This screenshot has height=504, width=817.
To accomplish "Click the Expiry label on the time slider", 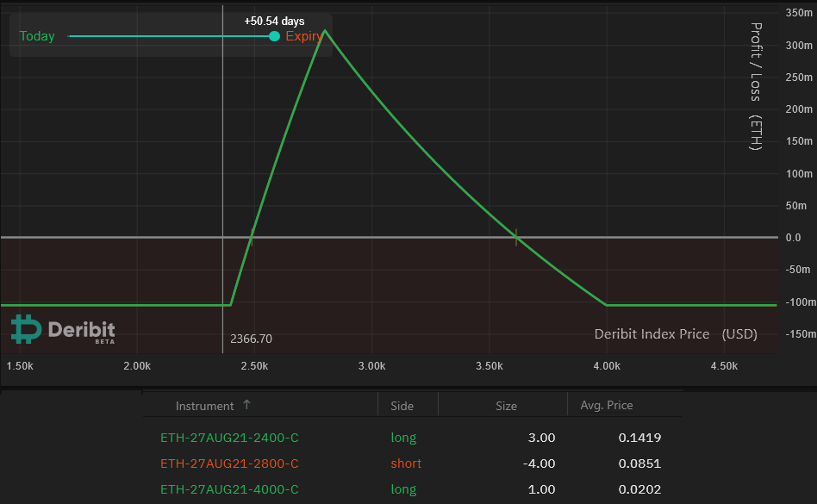I will (x=302, y=36).
